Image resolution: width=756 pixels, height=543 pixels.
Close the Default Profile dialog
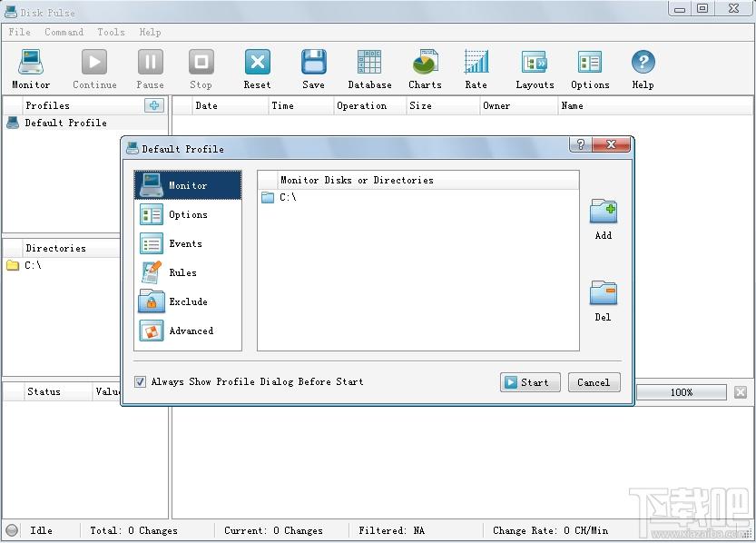[611, 144]
